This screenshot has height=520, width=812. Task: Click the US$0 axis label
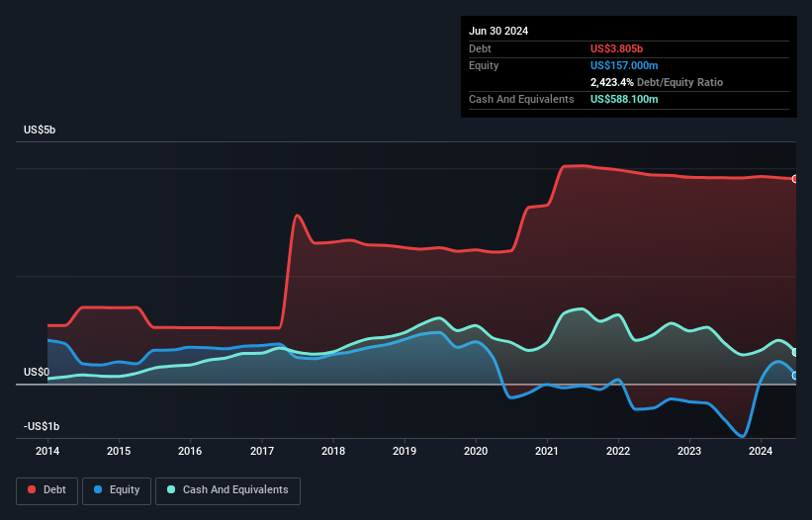(x=37, y=372)
